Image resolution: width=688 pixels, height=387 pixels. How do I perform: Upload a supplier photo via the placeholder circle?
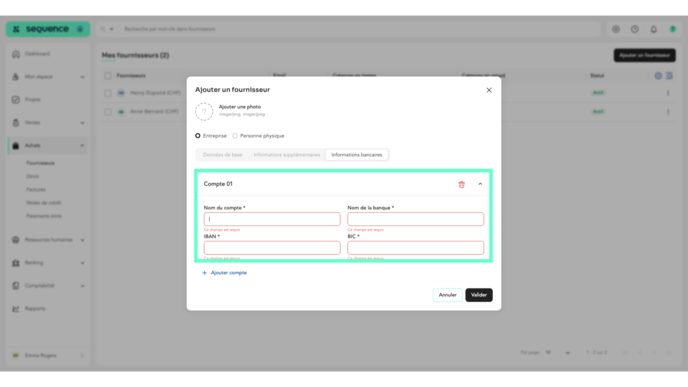[x=204, y=111]
